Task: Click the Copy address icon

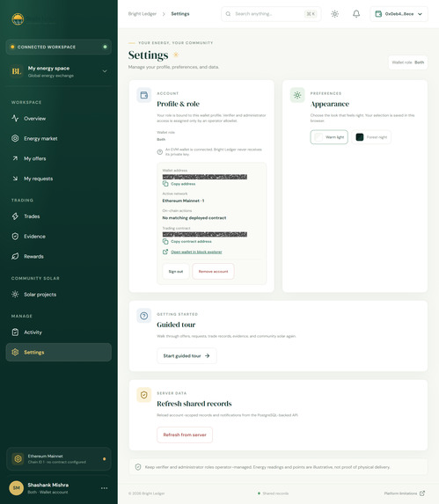Action: [x=165, y=184]
